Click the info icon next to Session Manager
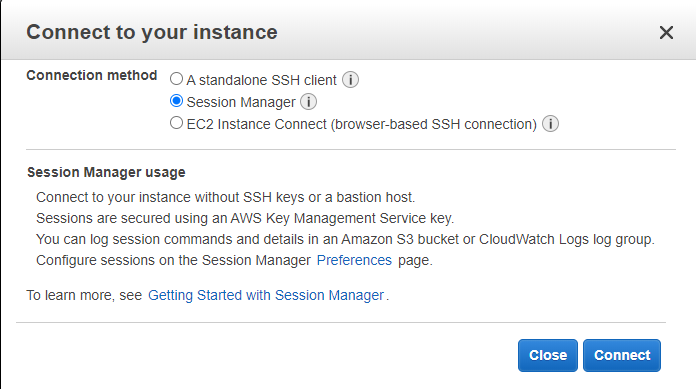Viewport: 696px width, 389px height. [308, 102]
